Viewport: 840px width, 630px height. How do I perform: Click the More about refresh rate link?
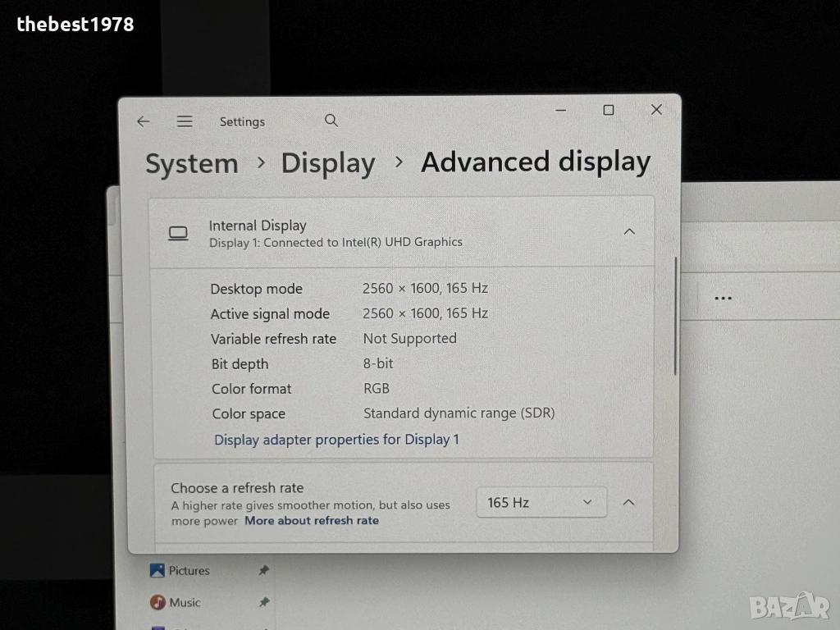point(312,521)
